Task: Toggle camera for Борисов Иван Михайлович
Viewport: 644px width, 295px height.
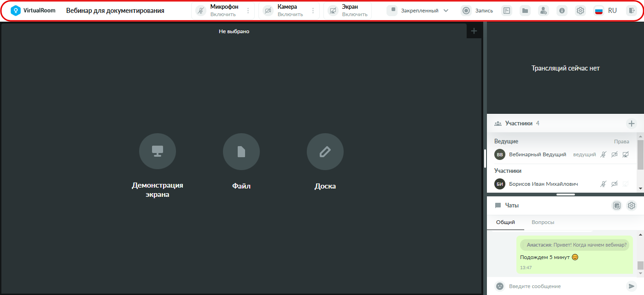Action: pos(615,184)
